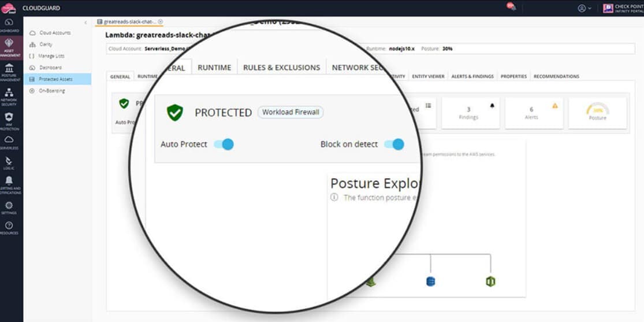
Task: Open Posture Management section
Action: [9, 72]
